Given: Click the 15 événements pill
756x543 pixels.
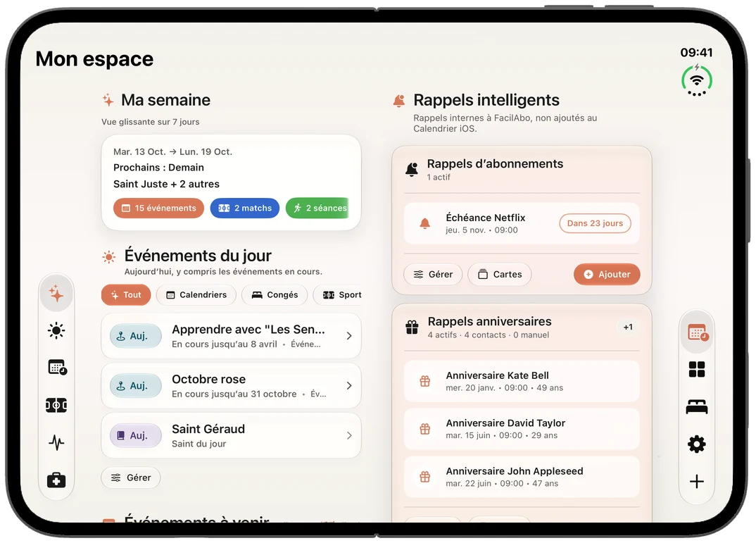Looking at the screenshot, I should click(x=158, y=208).
